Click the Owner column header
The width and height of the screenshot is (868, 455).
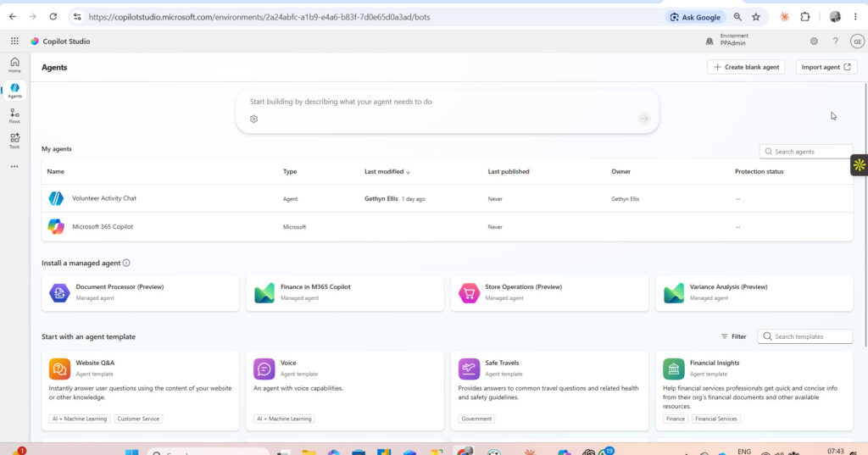[620, 172]
